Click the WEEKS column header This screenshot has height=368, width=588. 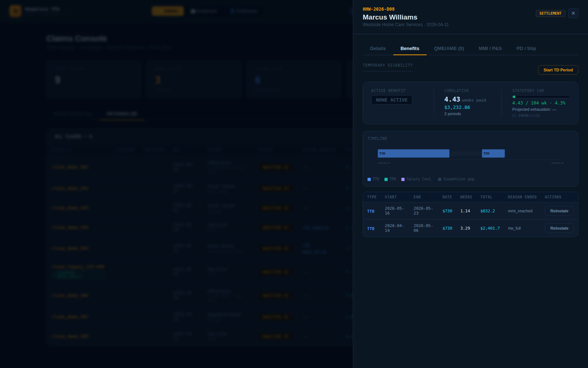coord(466,197)
